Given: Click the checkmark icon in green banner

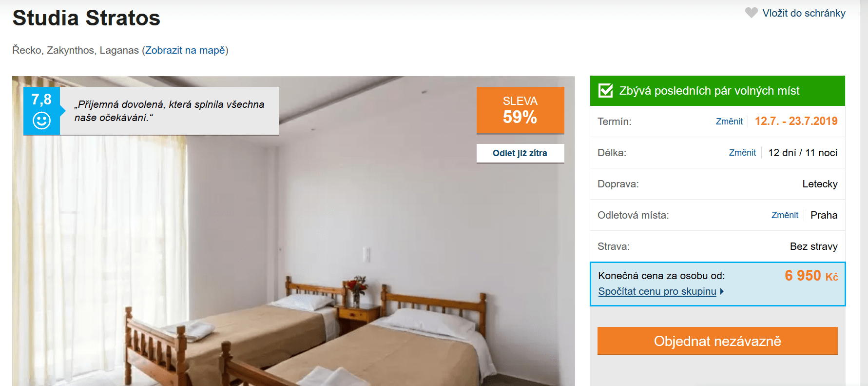Looking at the screenshot, I should click(605, 90).
